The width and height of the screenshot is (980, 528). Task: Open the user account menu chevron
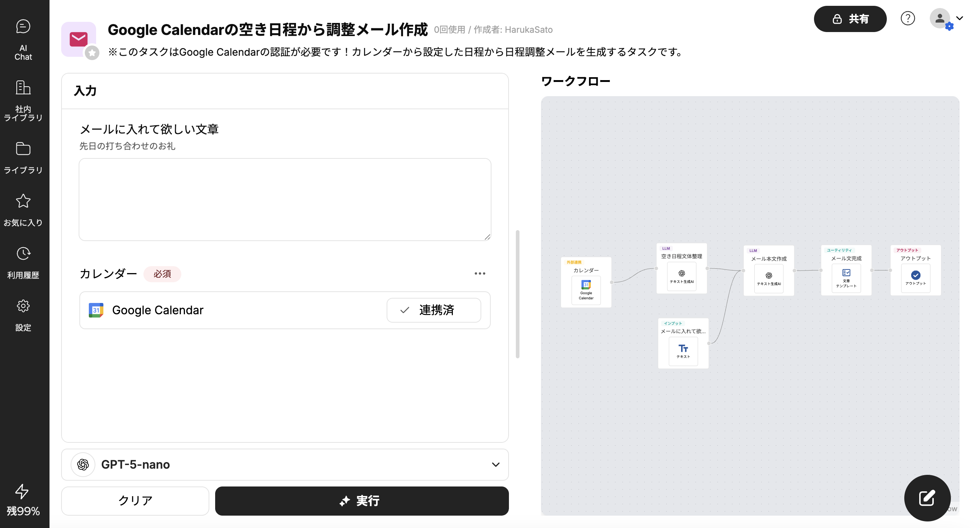click(x=959, y=18)
